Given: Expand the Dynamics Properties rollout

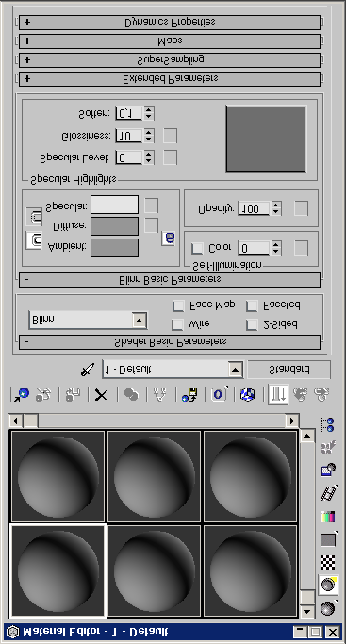Looking at the screenshot, I should pyautogui.click(x=170, y=23).
